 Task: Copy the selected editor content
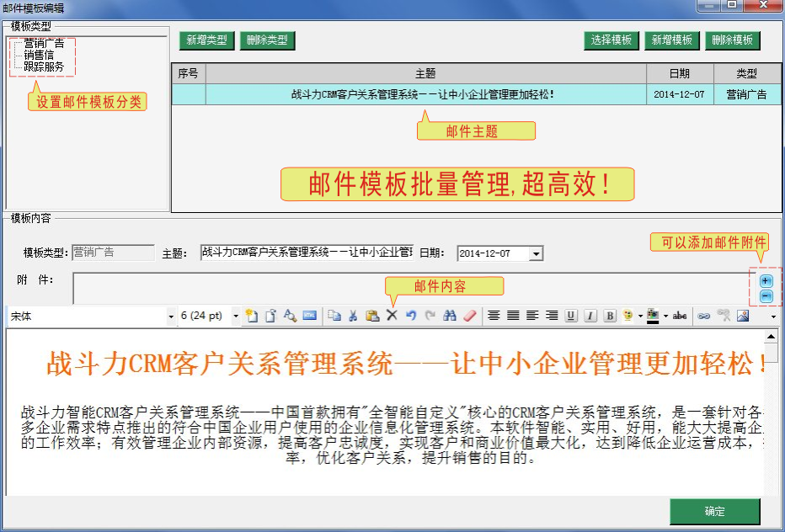tap(334, 316)
